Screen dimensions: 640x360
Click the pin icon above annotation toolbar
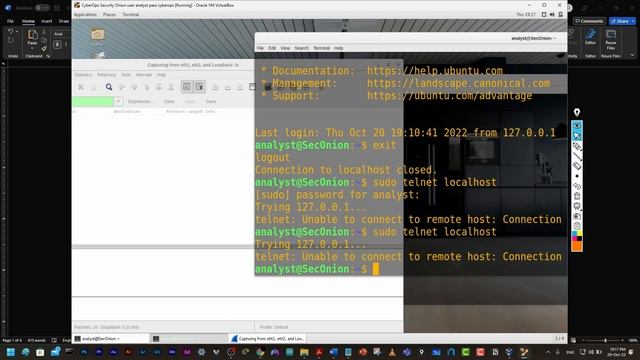[x=577, y=112]
